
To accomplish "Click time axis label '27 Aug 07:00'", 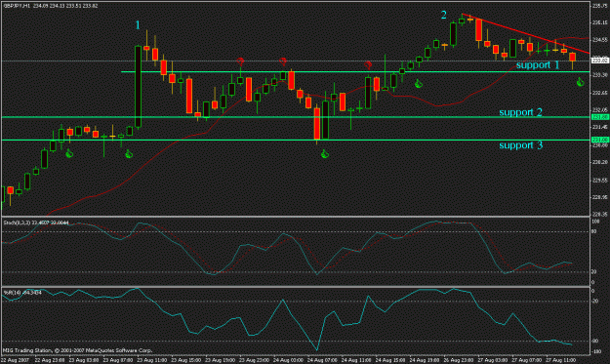I will pos(526,360).
